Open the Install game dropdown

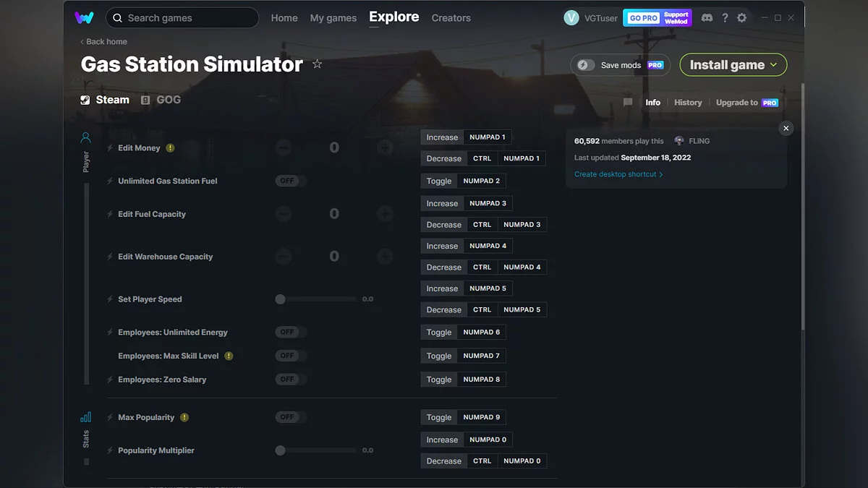click(x=733, y=64)
